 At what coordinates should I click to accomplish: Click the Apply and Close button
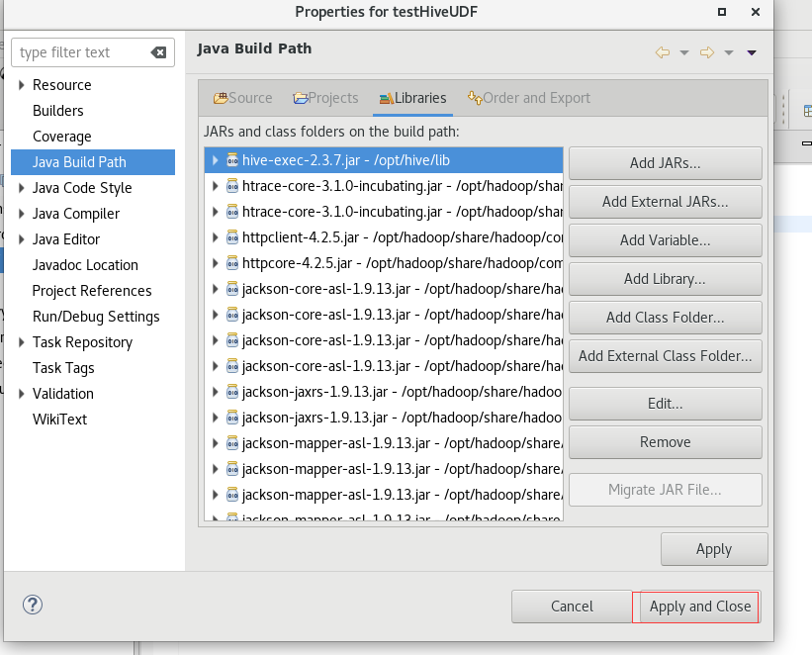700,607
